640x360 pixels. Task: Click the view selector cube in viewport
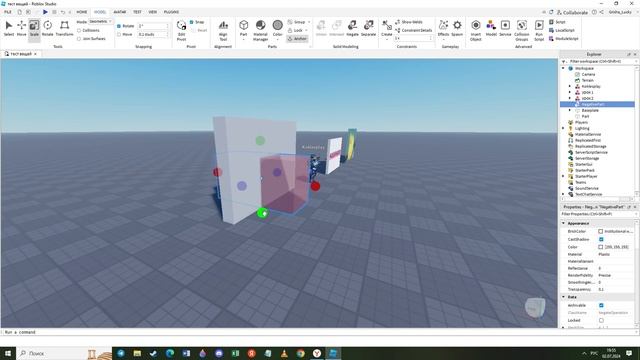pos(535,307)
